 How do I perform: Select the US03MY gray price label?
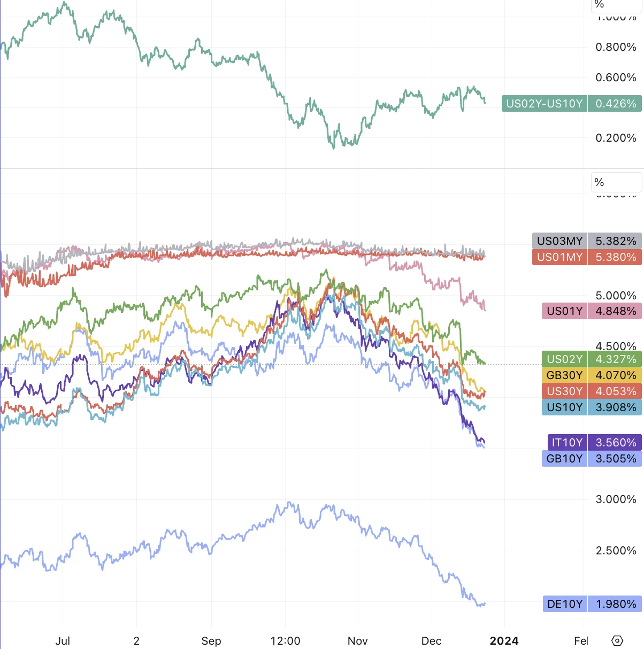(x=586, y=241)
